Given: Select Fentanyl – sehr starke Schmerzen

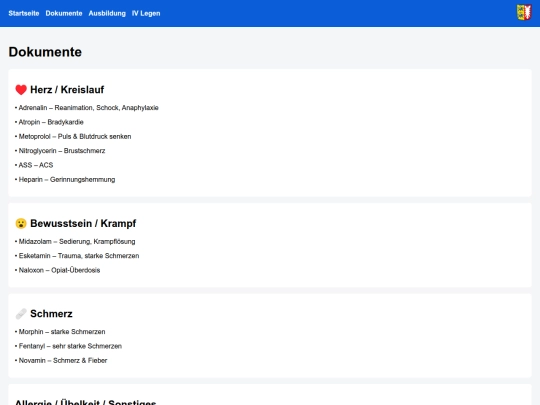Looking at the screenshot, I should click(69, 346).
